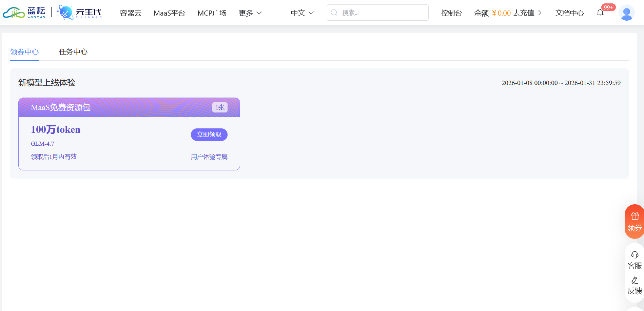
Task: Click the magnifier icon in the search bar
Action: coord(334,12)
